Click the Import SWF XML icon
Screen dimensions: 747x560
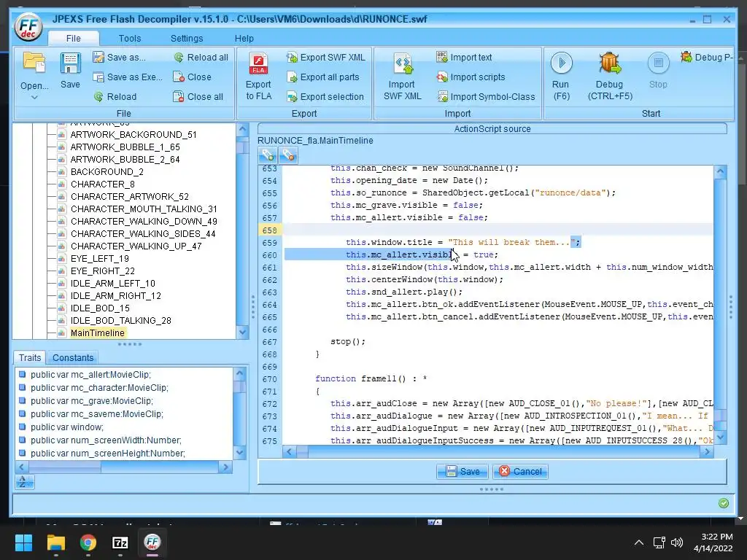pyautogui.click(x=403, y=64)
